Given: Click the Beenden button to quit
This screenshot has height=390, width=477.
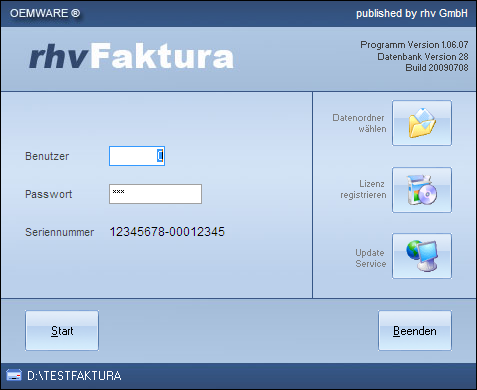Looking at the screenshot, I should (x=415, y=331).
